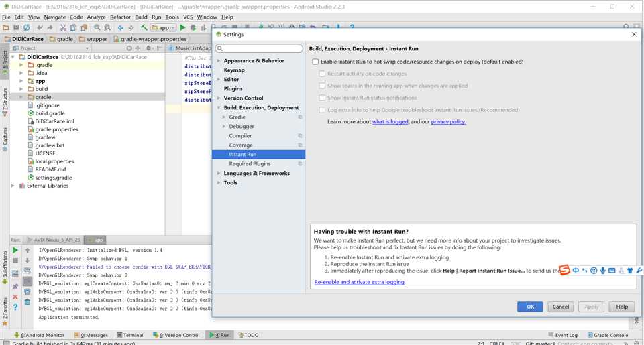Click the Stop square icon in Run panel
The height and width of the screenshot is (345, 644).
pyautogui.click(x=15, y=261)
